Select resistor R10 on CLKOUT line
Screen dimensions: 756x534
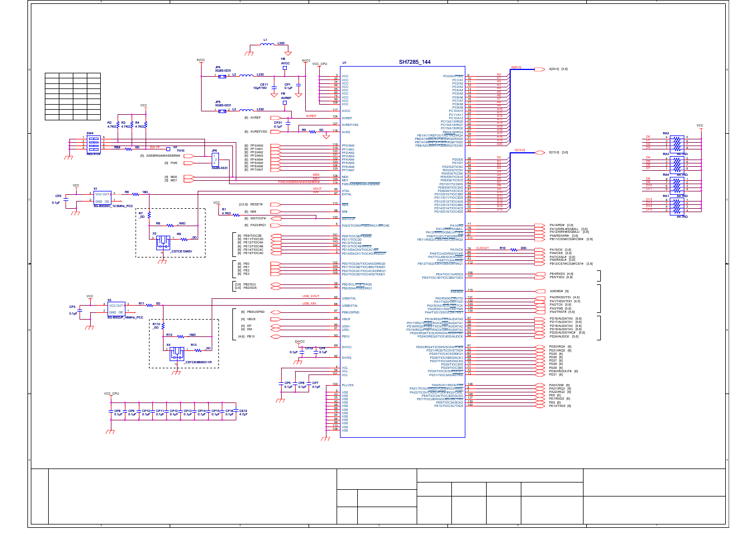pyautogui.click(x=514, y=249)
